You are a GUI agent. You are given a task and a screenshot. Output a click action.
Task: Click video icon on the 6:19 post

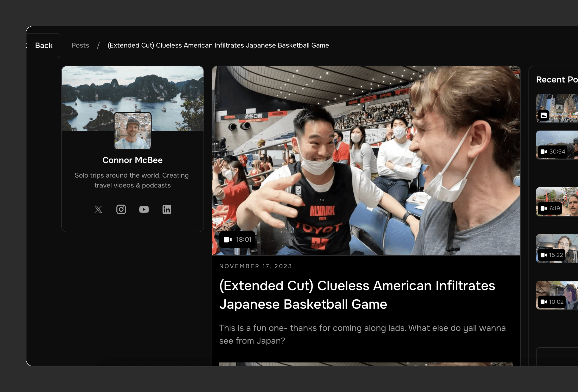coord(544,208)
